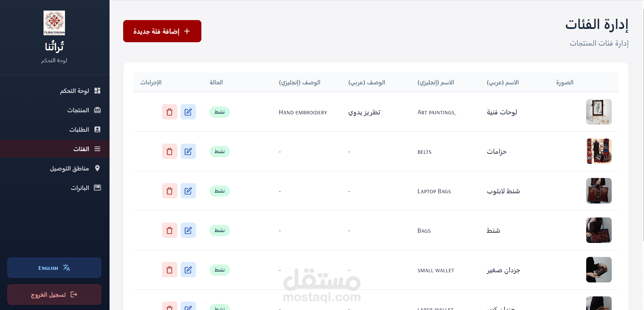Click الوصف (إنجليزي) column header
The width and height of the screenshot is (644, 310).
click(300, 82)
